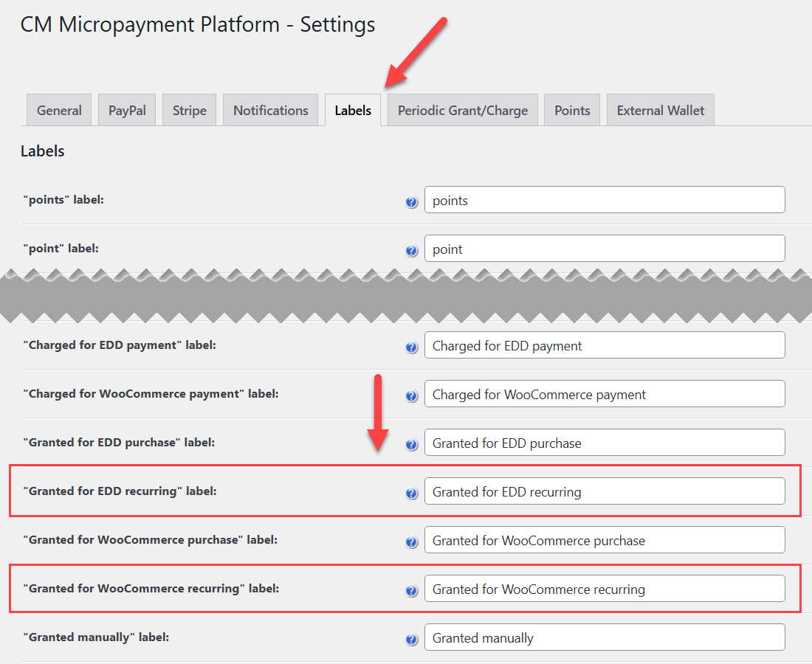Click "Granted for EDD recurring" label text

coord(120,491)
